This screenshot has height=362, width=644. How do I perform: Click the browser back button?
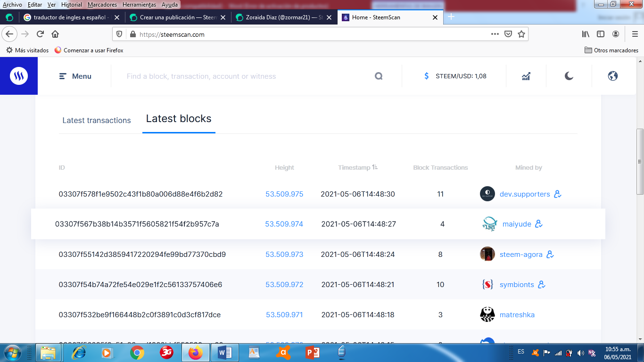pos(10,34)
